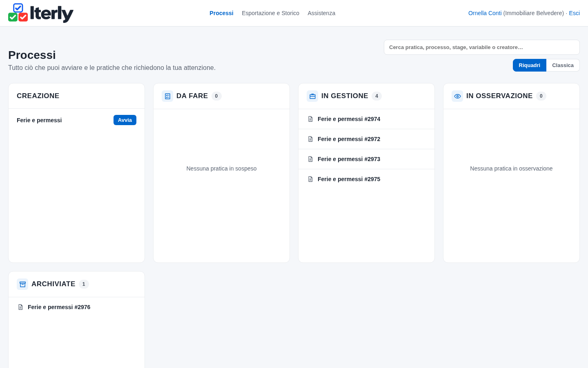Image resolution: width=588 pixels, height=368 pixels.
Task: Focus the Cerca pratica search field
Action: (x=482, y=47)
